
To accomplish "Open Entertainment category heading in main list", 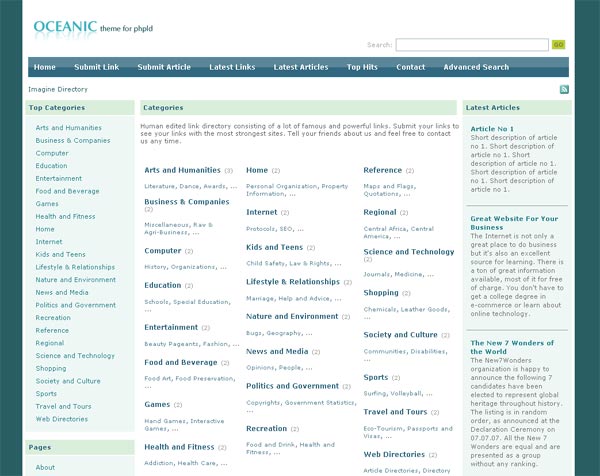I will point(171,327).
